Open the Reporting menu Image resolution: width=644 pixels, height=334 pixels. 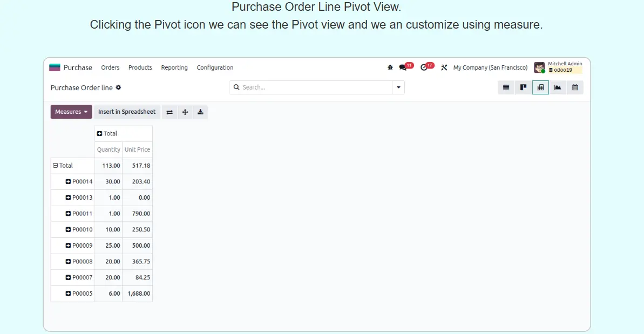[x=174, y=67]
